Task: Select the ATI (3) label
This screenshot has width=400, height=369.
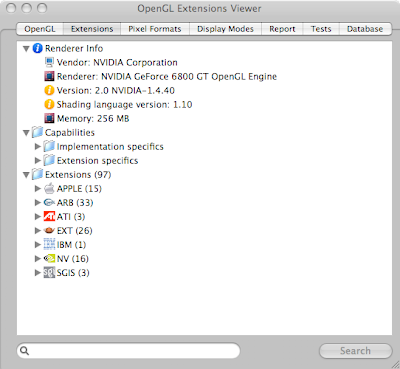Action: pyautogui.click(x=71, y=217)
